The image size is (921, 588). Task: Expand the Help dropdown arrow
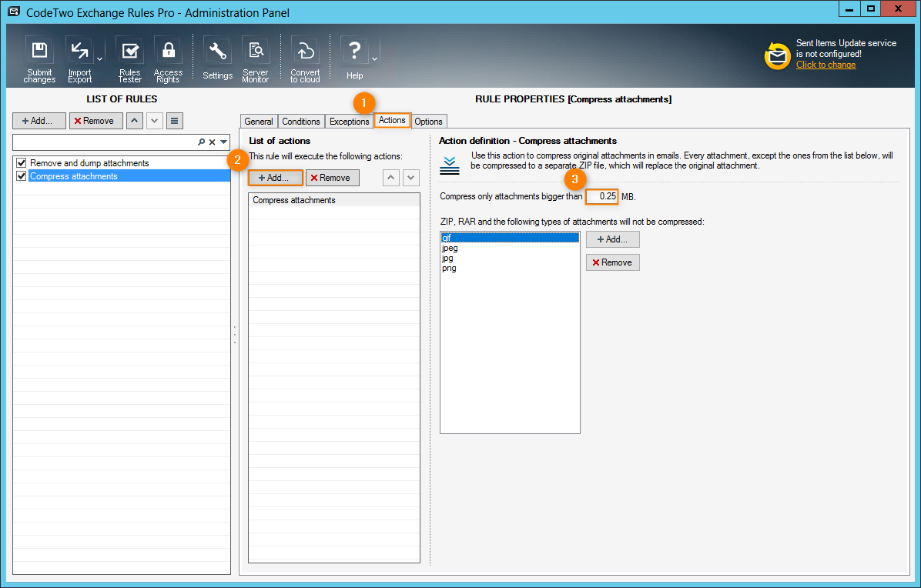point(375,59)
